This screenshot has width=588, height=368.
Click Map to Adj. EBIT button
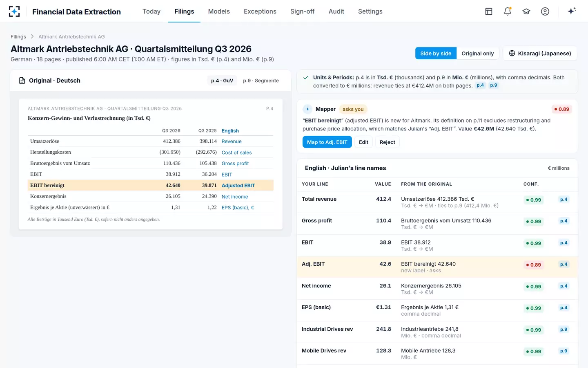point(327,142)
